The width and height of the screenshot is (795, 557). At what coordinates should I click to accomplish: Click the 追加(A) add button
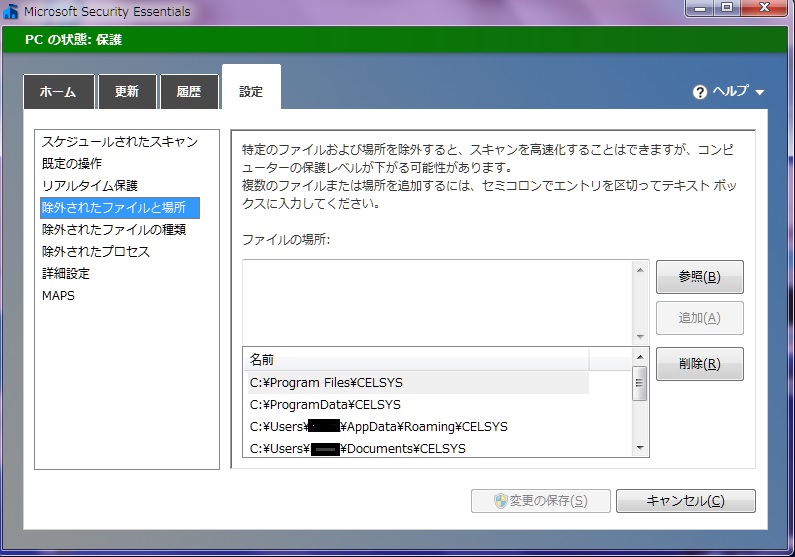click(x=700, y=318)
